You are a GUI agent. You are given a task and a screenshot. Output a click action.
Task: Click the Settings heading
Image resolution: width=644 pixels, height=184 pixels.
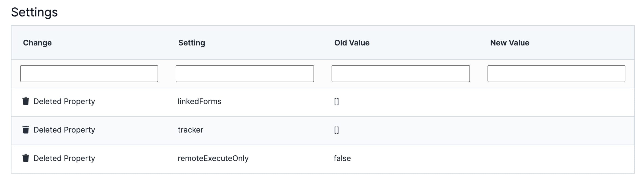(34, 12)
